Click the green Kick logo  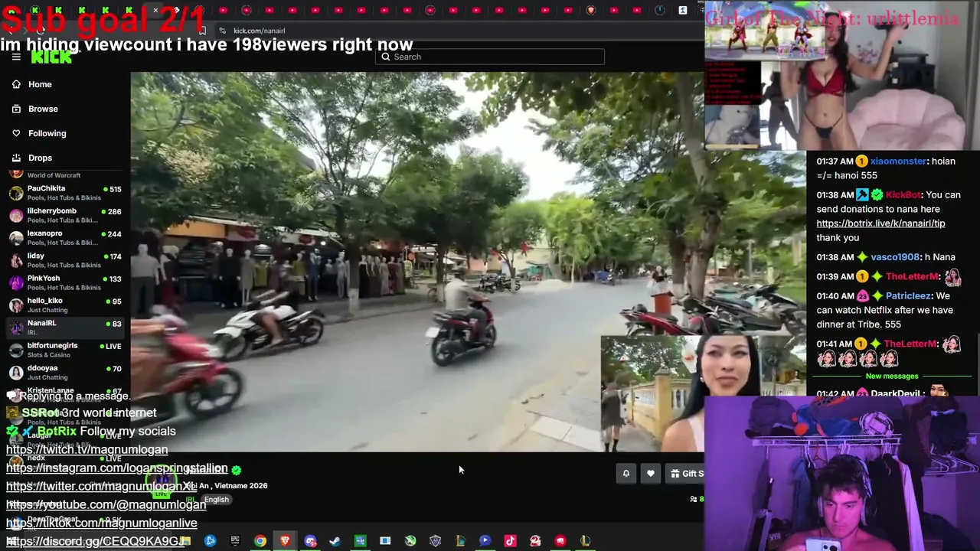pos(51,57)
